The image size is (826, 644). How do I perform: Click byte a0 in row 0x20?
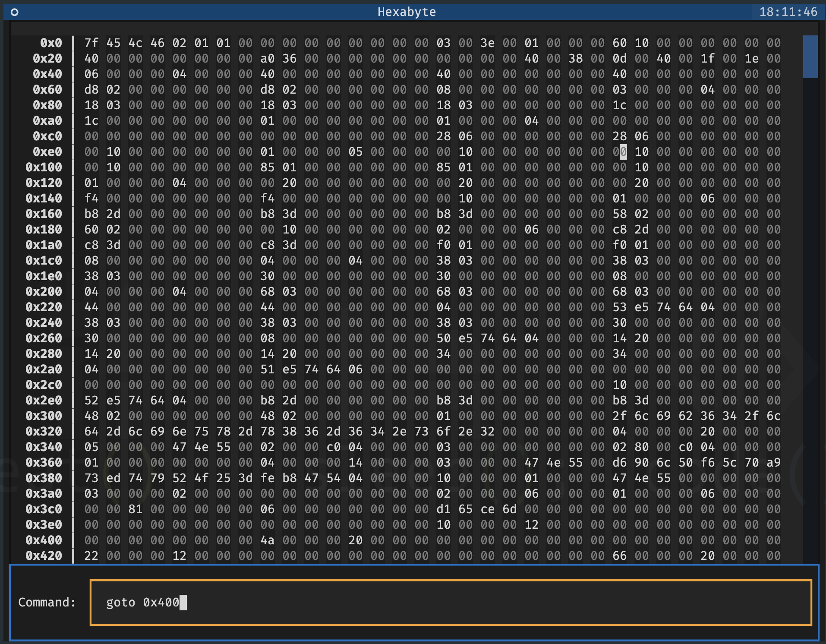[268, 58]
